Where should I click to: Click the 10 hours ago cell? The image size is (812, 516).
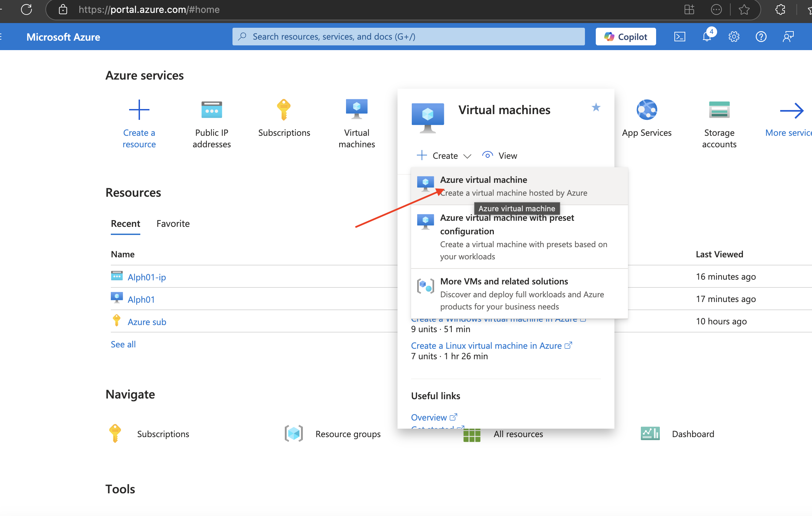[x=721, y=321]
